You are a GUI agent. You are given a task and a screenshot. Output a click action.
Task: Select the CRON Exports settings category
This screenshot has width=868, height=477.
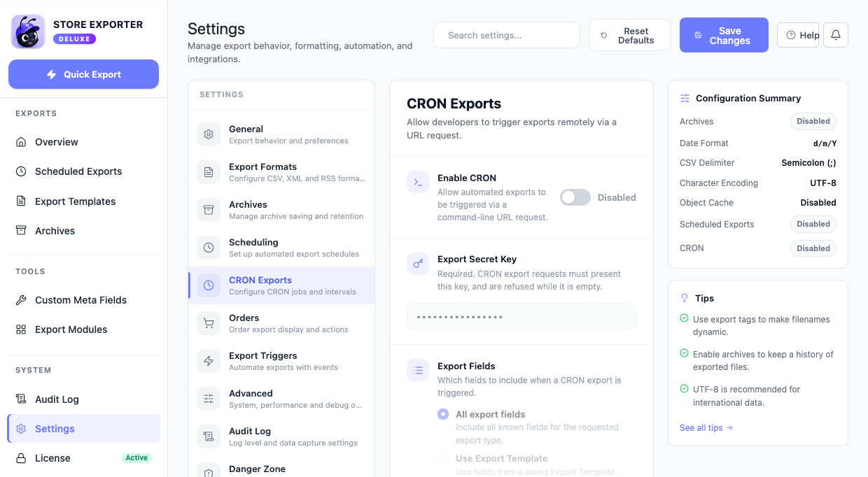click(x=281, y=285)
